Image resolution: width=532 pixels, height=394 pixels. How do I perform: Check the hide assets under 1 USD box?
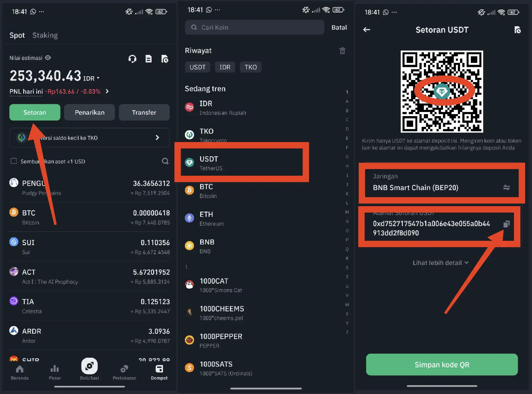tap(14, 161)
